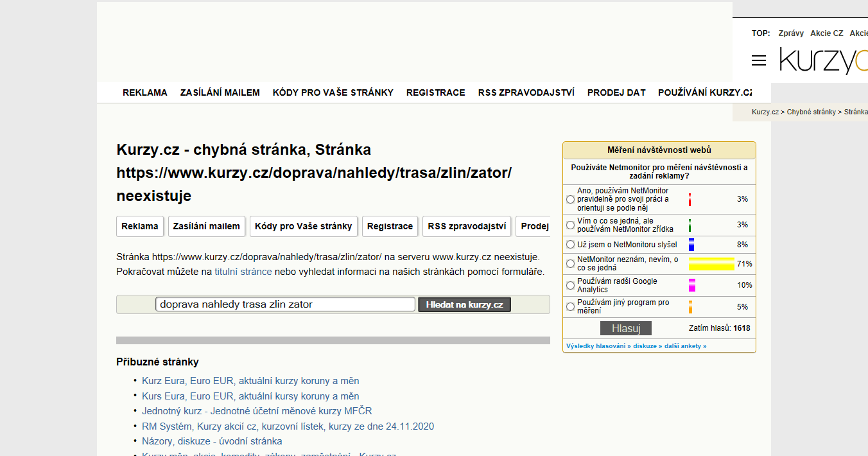Select radio 'Používám jiný program pro měření'
Viewport: 868px width, 456px height.
click(570, 307)
